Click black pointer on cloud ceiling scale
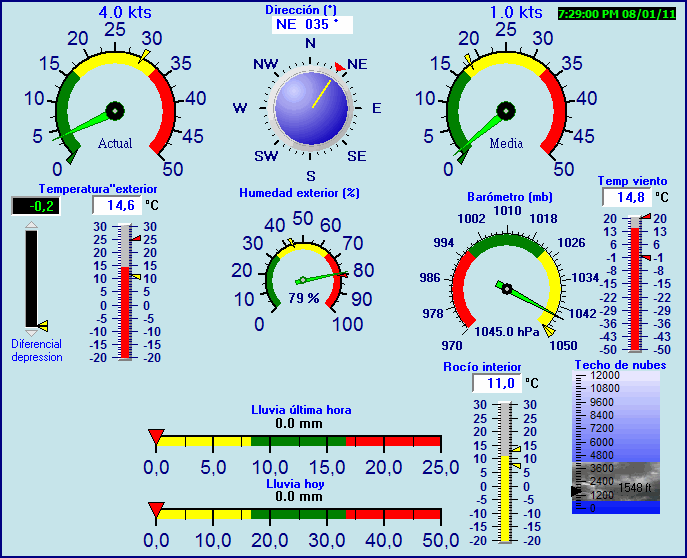 (575, 490)
